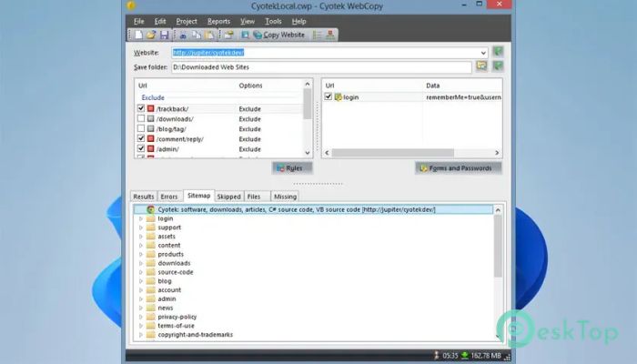The width and height of the screenshot is (637, 364).
Task: Click the support folder icon in sitemap
Action: [151, 227]
